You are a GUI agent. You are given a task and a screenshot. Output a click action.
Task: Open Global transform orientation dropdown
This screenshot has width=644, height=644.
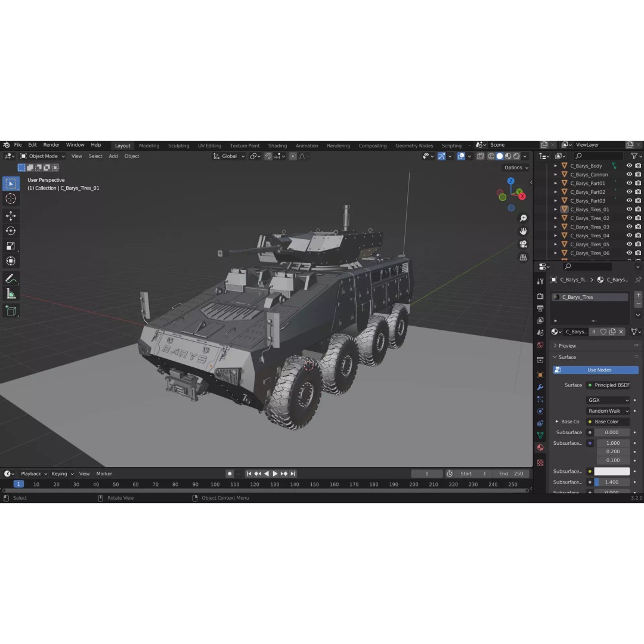[x=229, y=156]
